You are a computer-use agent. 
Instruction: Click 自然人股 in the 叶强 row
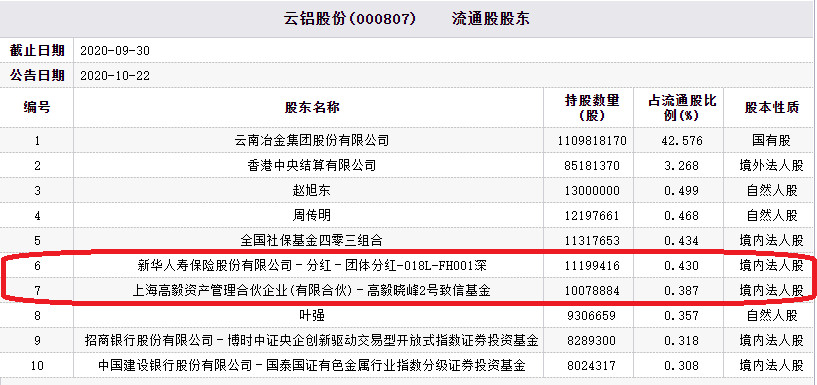tap(772, 315)
